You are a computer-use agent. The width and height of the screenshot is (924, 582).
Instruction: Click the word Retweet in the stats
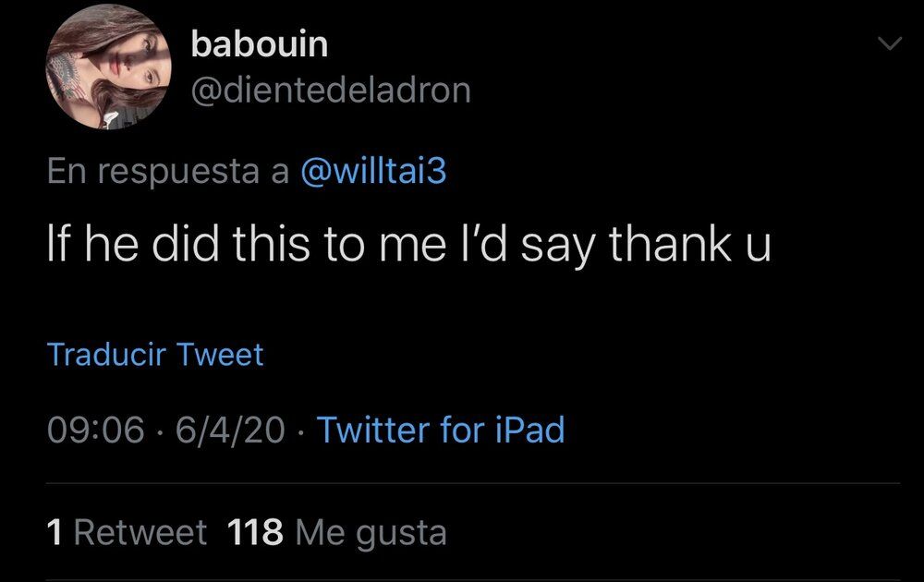[x=140, y=532]
